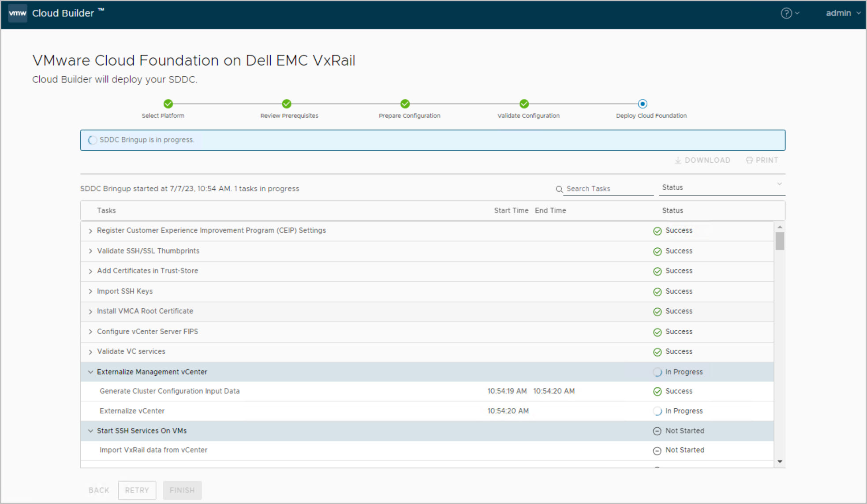The image size is (867, 504).
Task: Select the Deploy Cloud Foundation step circle
Action: (643, 104)
